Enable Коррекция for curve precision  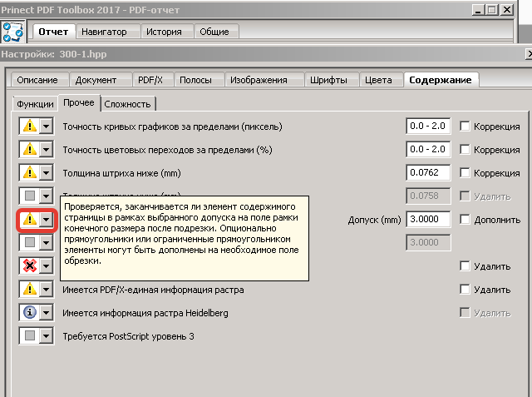[465, 127]
